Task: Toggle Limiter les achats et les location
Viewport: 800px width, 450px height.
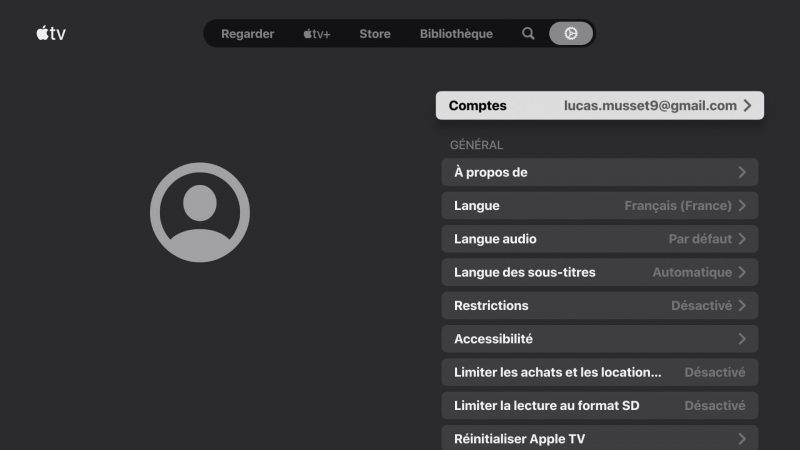Action: [600, 372]
